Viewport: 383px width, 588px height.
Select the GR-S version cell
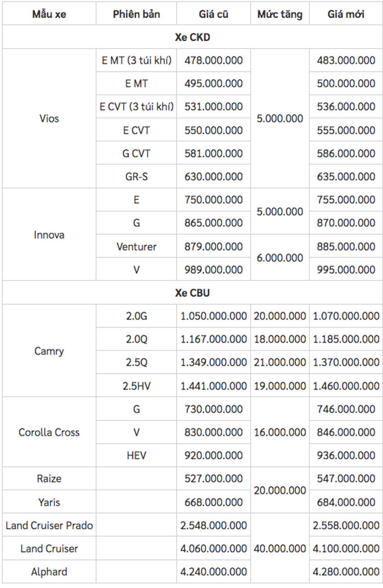tap(136, 177)
